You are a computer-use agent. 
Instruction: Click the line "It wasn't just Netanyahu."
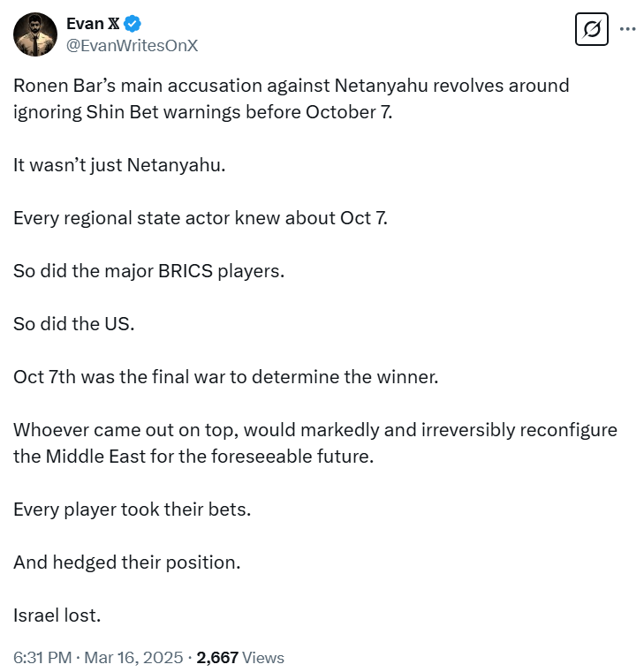pos(118,165)
